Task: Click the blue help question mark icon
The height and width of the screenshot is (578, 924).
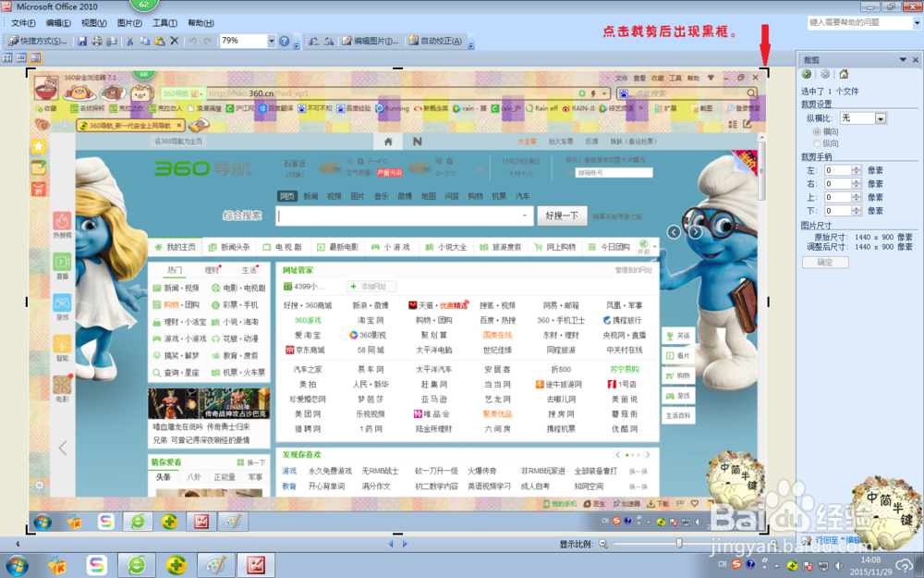Action: [285, 41]
